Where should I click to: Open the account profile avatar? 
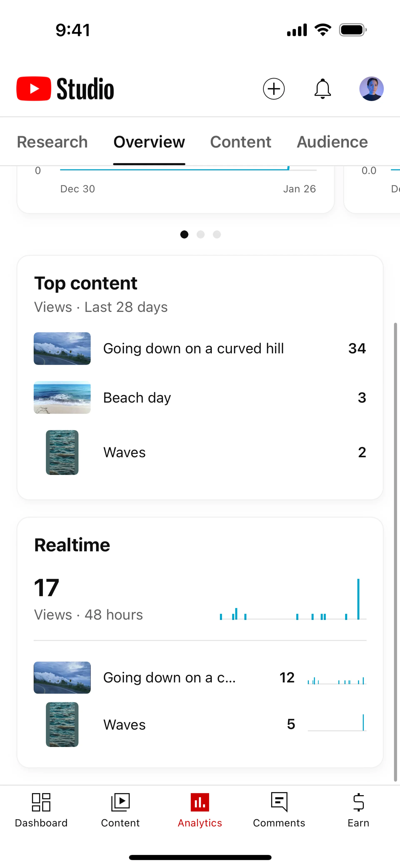[371, 89]
